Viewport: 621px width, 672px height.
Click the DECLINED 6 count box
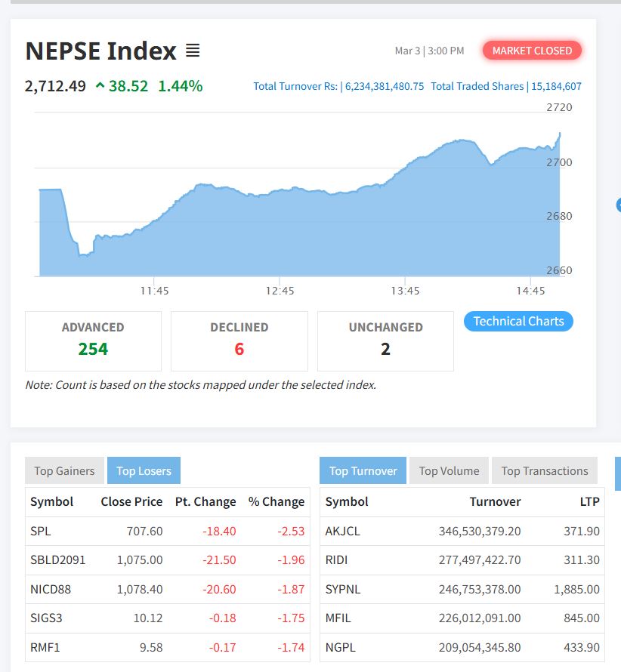tap(239, 341)
